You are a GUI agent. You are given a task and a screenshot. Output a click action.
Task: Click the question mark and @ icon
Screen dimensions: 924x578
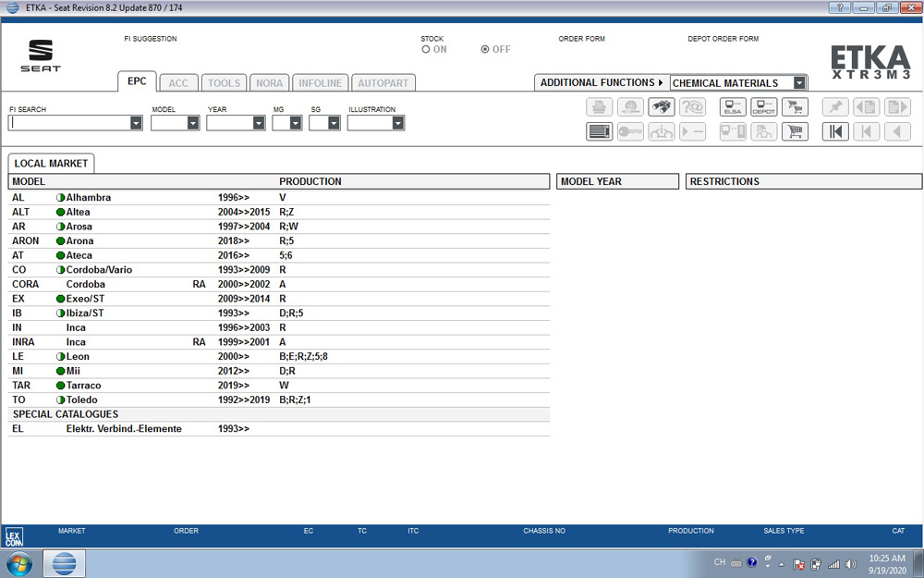coord(692,107)
